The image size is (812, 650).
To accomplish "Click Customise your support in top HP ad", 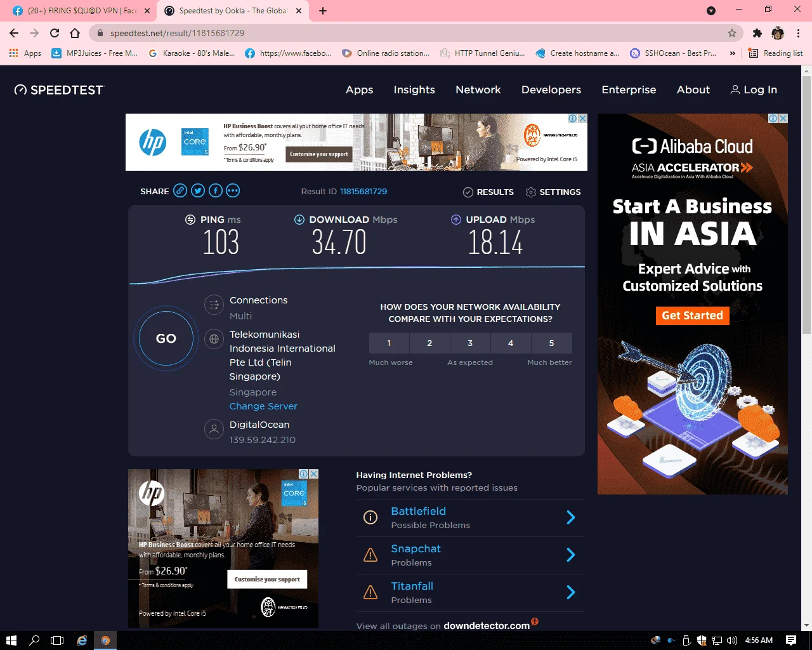I will [x=319, y=154].
